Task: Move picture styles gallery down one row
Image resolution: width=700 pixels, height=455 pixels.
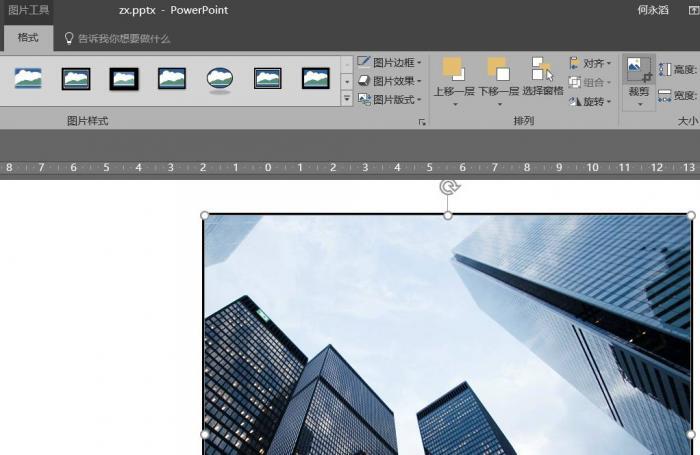Action: click(347, 82)
